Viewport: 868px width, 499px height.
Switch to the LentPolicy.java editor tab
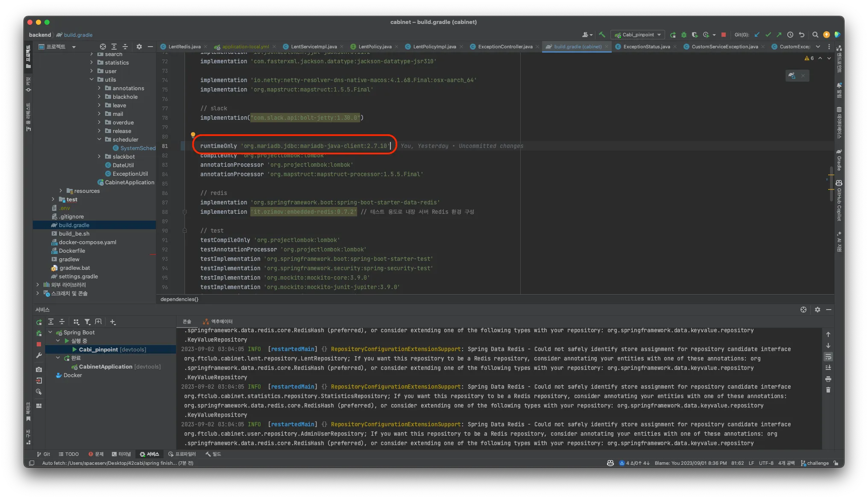point(375,47)
